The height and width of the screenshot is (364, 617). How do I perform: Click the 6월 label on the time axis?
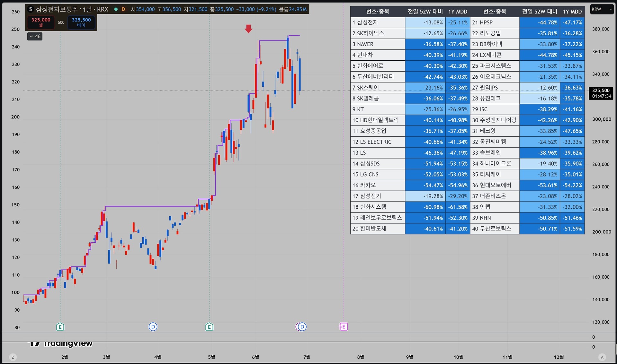[255, 357]
